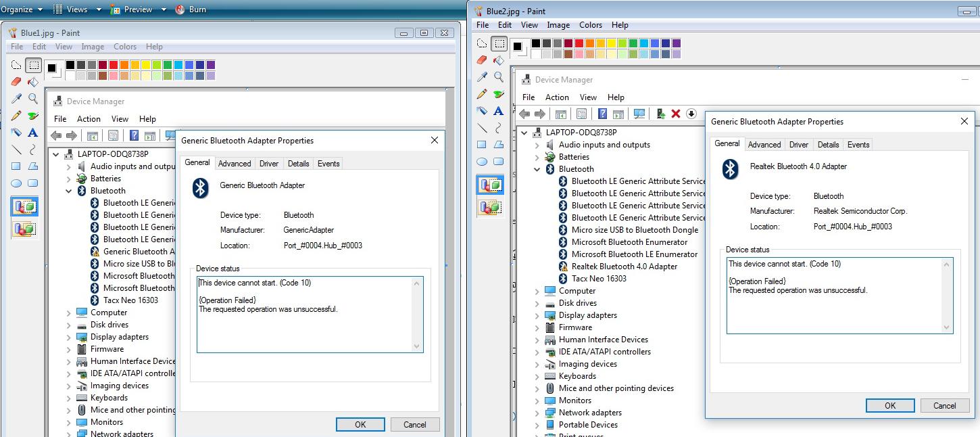Collapse the Bluetooth node in right Device Manager

pos(537,169)
